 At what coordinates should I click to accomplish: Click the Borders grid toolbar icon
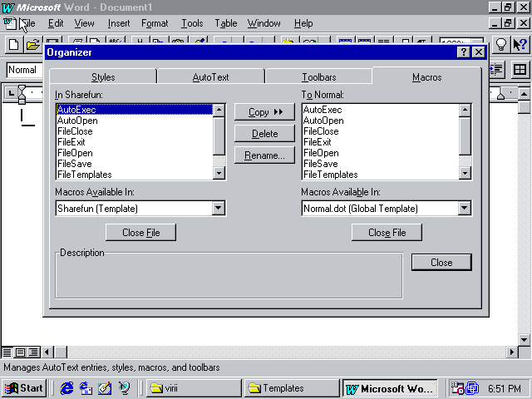520,70
